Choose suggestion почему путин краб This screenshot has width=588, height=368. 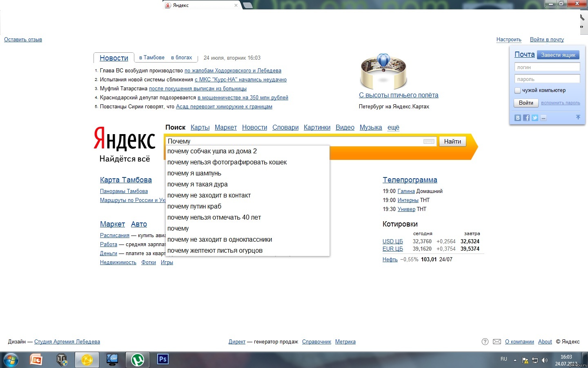pyautogui.click(x=247, y=206)
